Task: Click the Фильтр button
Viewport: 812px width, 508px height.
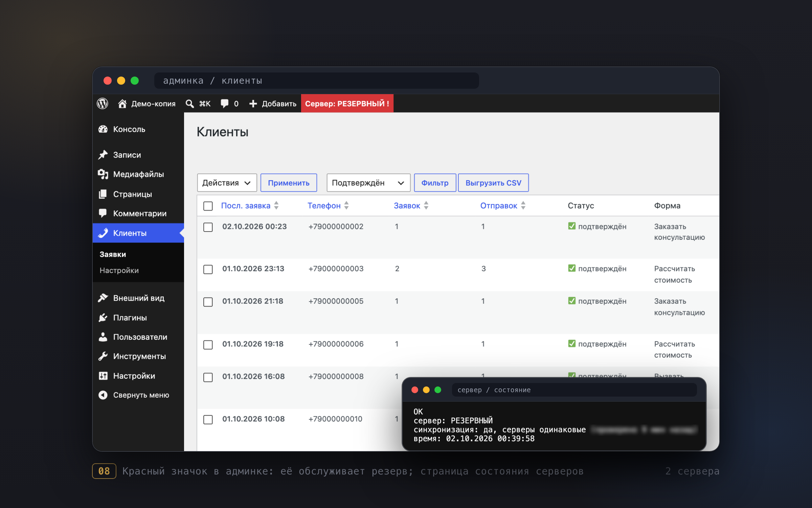Action: click(435, 183)
